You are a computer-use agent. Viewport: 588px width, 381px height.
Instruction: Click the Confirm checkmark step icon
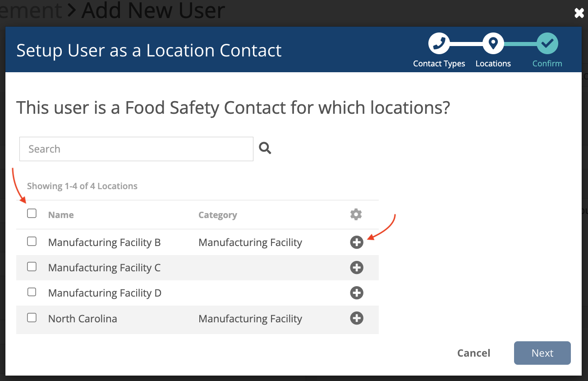coord(547,43)
